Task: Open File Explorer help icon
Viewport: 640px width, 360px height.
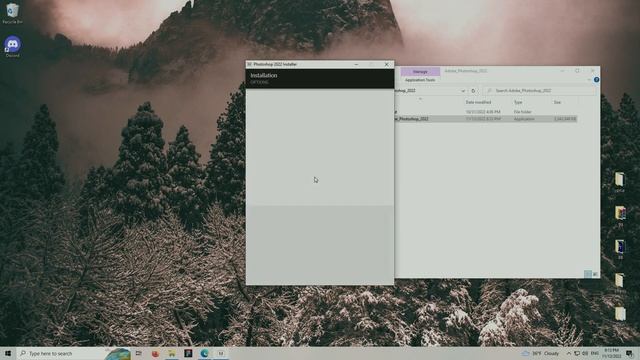Action: pyautogui.click(x=596, y=80)
